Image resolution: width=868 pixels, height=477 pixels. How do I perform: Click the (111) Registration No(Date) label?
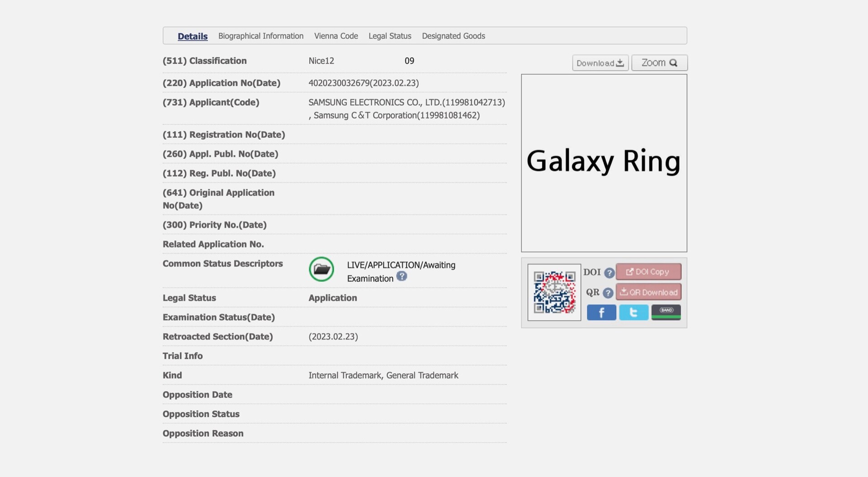point(224,135)
